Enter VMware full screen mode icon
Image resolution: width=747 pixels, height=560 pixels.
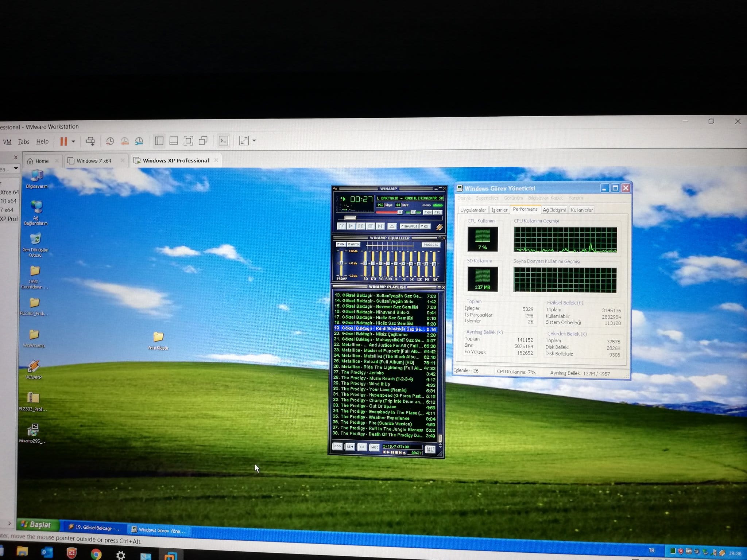[188, 141]
